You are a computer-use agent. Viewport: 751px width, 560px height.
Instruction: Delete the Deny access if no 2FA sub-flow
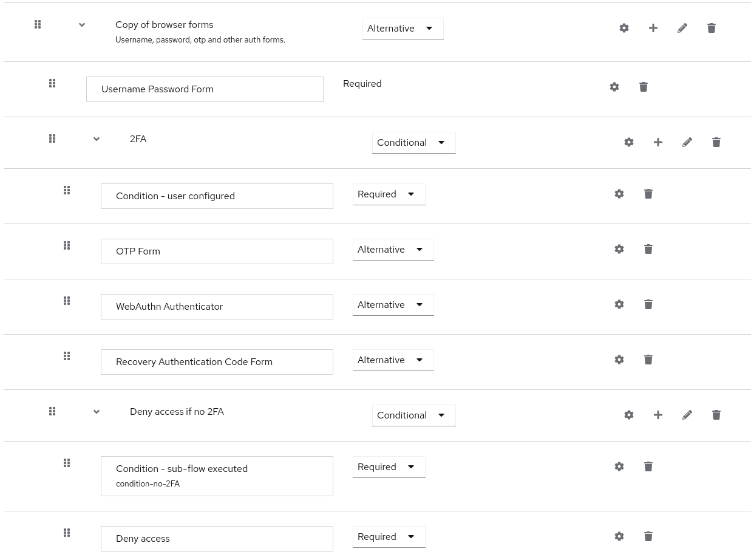pos(716,415)
